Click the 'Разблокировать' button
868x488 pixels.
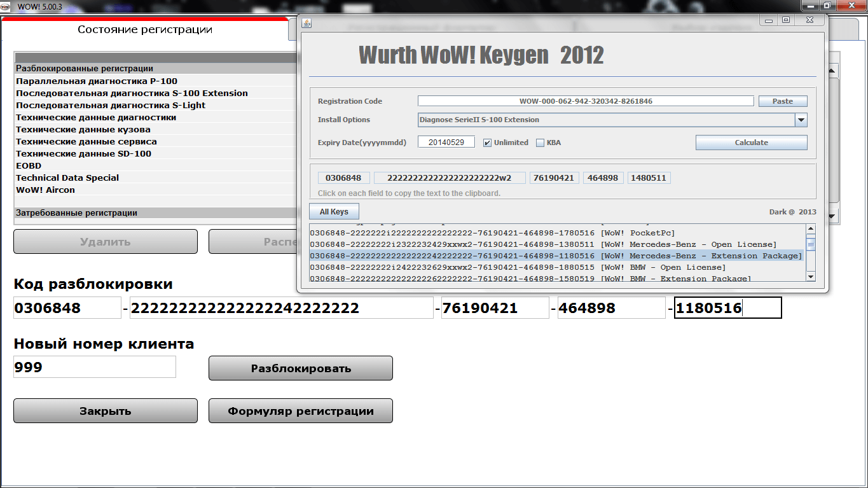tap(300, 368)
